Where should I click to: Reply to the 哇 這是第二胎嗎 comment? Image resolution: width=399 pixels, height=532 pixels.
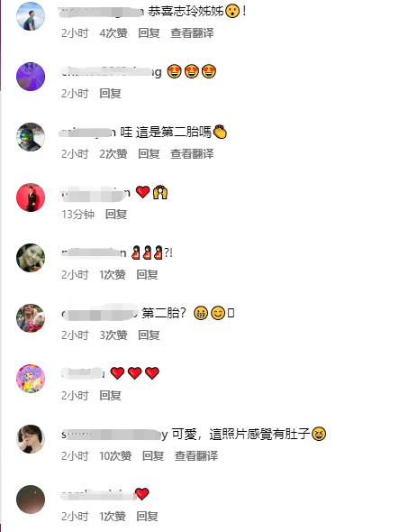click(149, 153)
